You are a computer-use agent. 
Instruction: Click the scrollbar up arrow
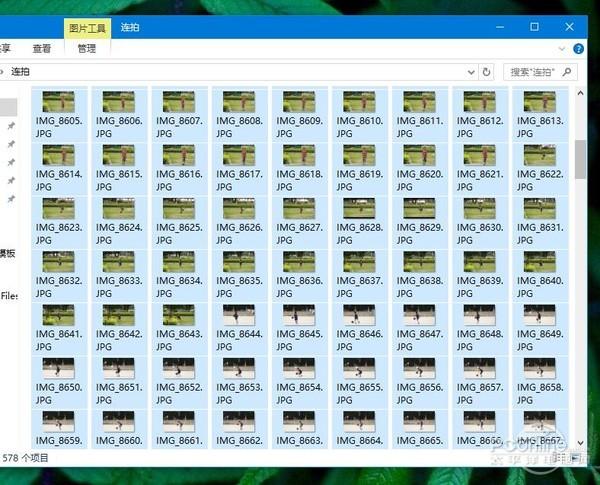pos(580,93)
